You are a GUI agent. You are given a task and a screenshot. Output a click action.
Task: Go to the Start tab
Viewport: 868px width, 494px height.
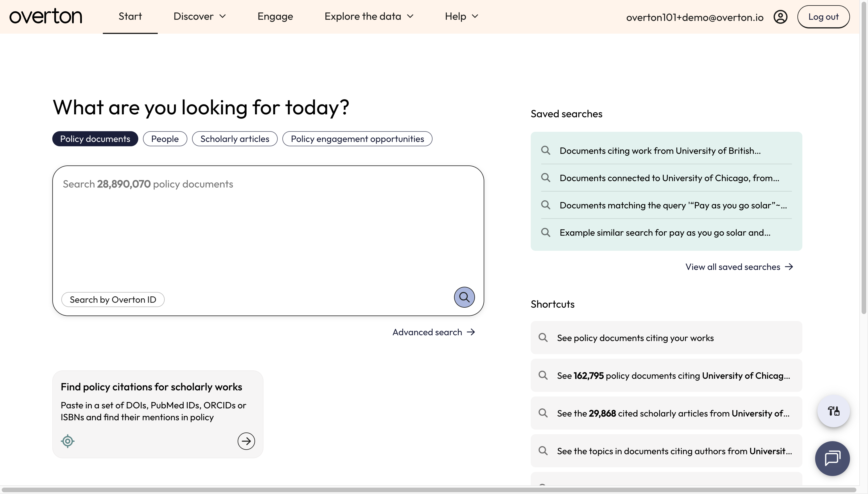pos(130,16)
